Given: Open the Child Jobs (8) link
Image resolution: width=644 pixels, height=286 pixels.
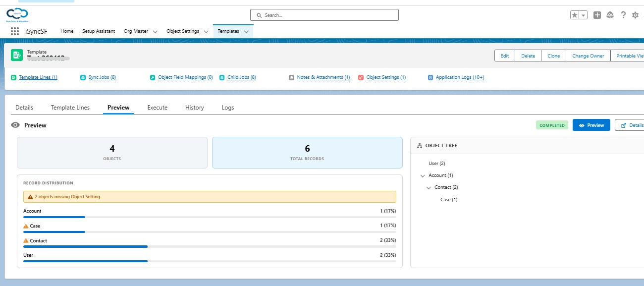Looking at the screenshot, I should [242, 77].
